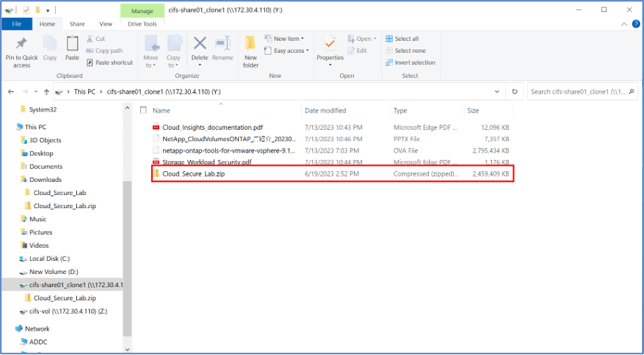The image size is (644, 355).
Task: Click the search box for cifs-share01_clone1
Action: coord(582,92)
